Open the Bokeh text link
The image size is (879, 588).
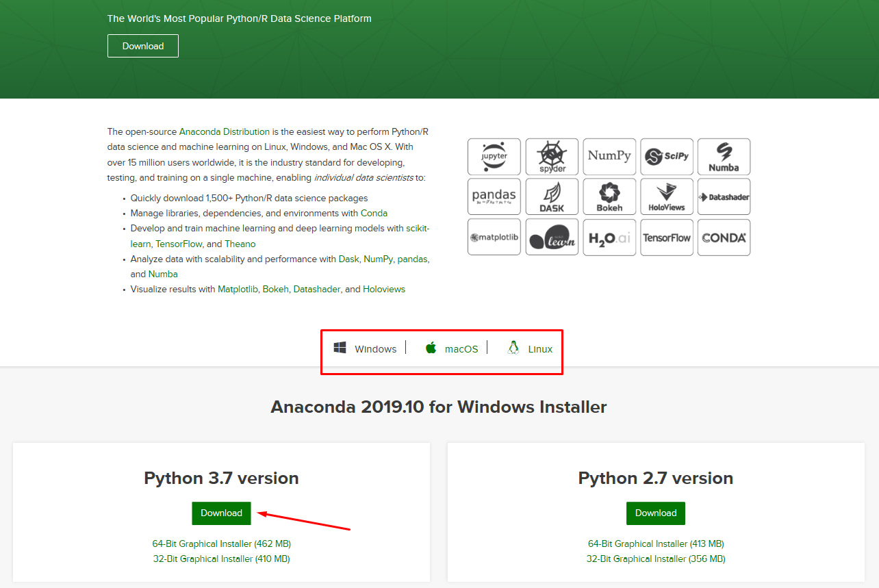pyautogui.click(x=275, y=289)
